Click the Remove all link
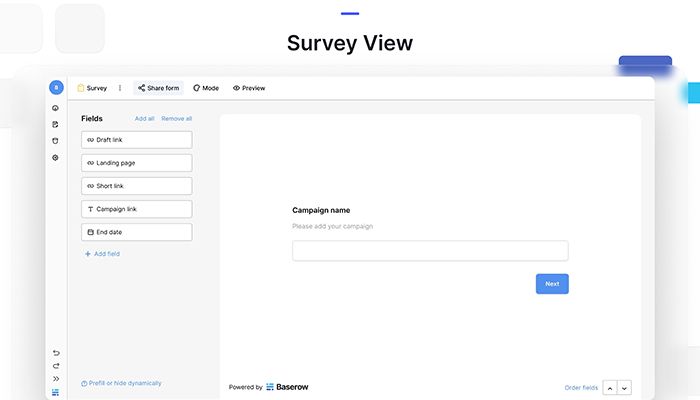The height and width of the screenshot is (400, 700). (177, 119)
